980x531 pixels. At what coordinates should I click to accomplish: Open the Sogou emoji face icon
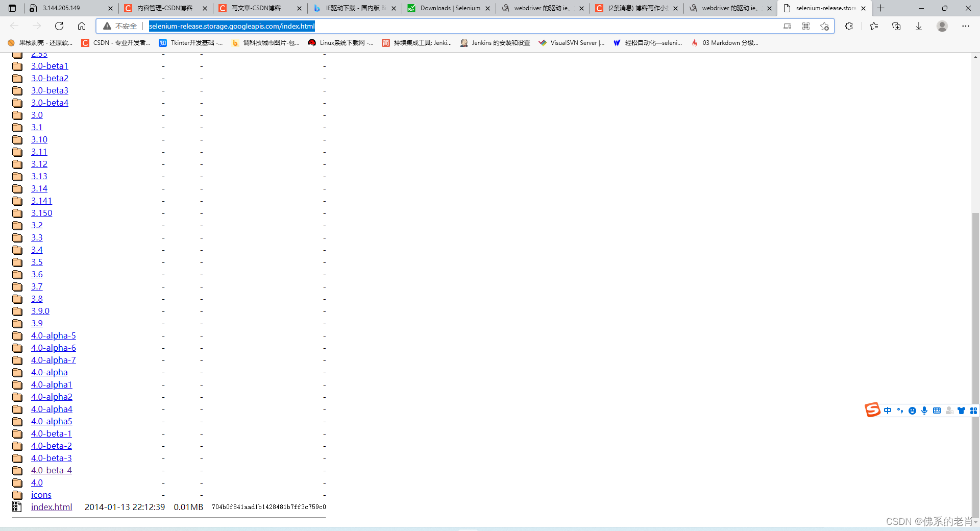point(912,411)
